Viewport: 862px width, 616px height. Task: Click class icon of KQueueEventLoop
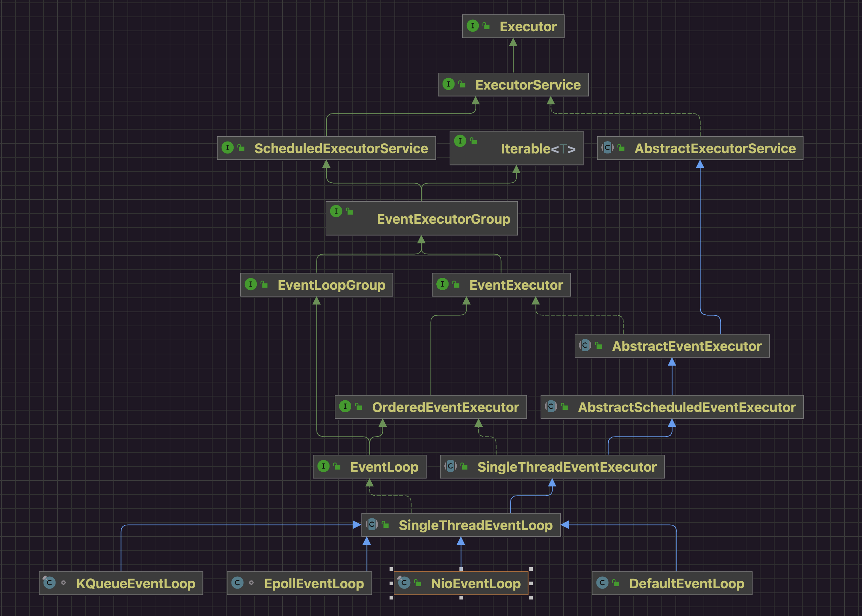(49, 582)
